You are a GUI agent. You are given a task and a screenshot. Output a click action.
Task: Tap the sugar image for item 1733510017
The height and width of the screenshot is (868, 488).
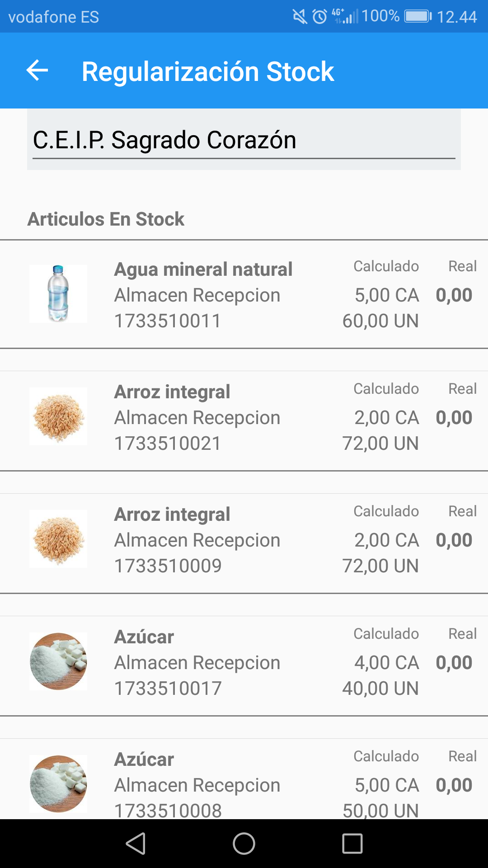58,661
